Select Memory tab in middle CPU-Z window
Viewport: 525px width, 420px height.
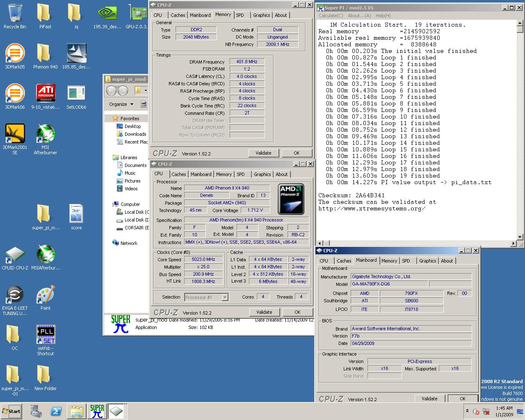(224, 174)
